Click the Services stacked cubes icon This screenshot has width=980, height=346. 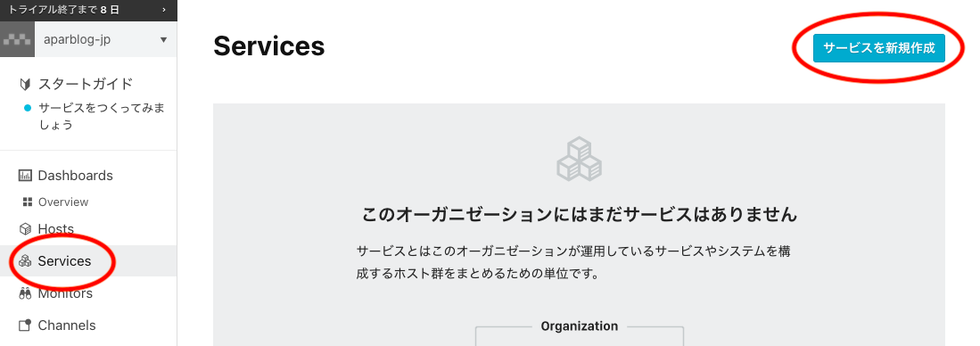[x=25, y=261]
